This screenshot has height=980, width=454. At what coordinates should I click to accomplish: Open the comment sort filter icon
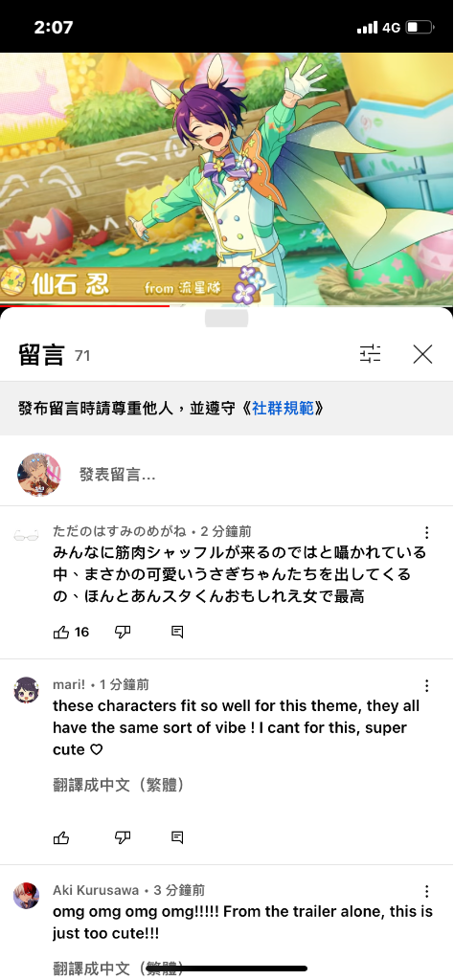[370, 354]
